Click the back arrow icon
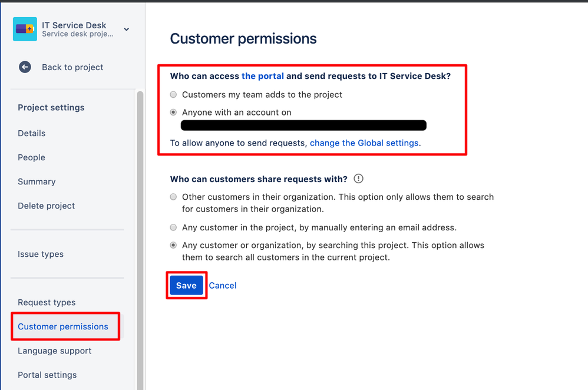 click(x=25, y=67)
